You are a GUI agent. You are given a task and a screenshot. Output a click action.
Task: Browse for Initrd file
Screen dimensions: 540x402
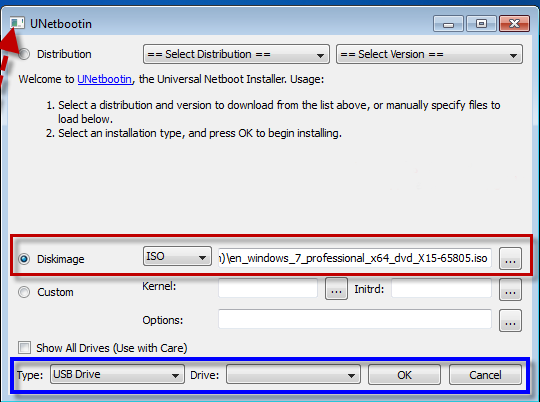510,290
